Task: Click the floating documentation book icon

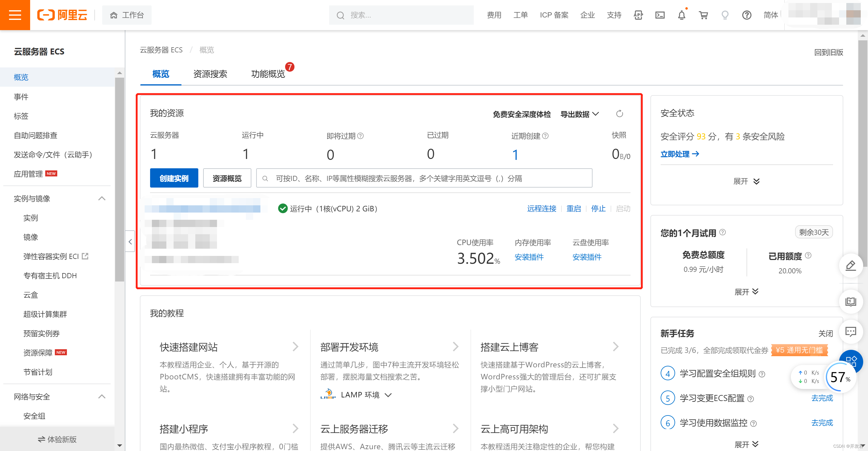Action: (x=851, y=301)
